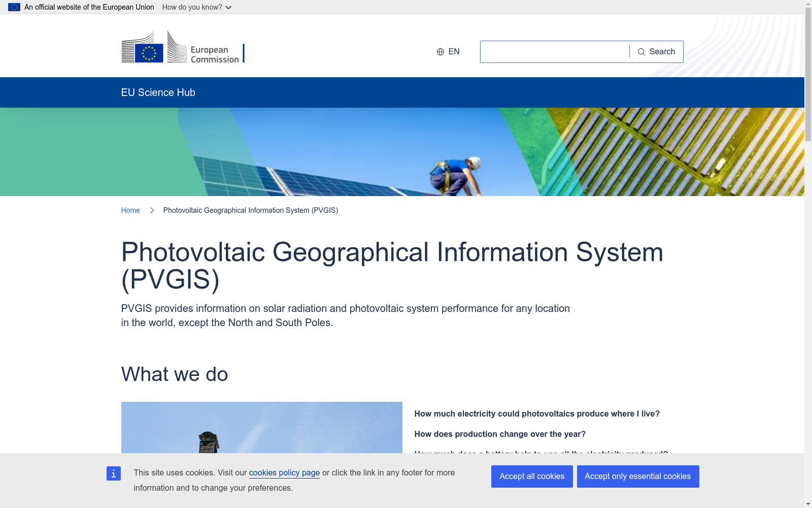Viewport: 812px width, 508px height.
Task: Click the cookie banner info icon
Action: point(114,473)
